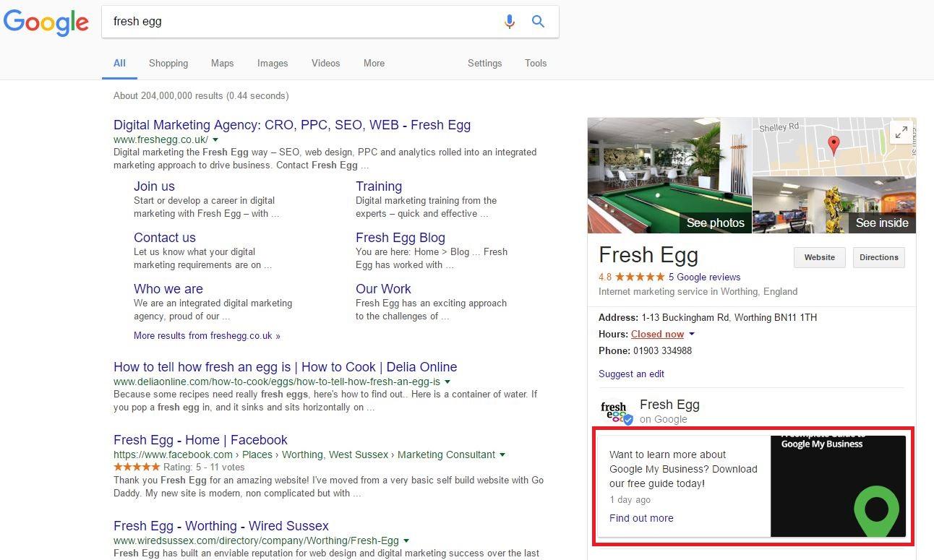Image resolution: width=934 pixels, height=560 pixels.
Task: Activate voice search microphone icon
Action: coord(510,22)
